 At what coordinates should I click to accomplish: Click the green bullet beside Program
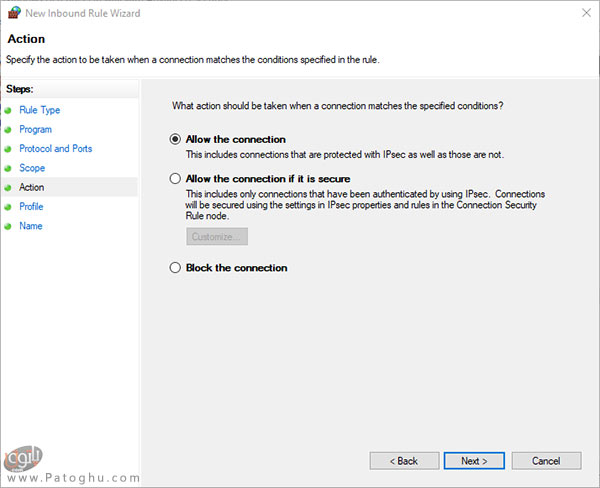tap(8, 130)
